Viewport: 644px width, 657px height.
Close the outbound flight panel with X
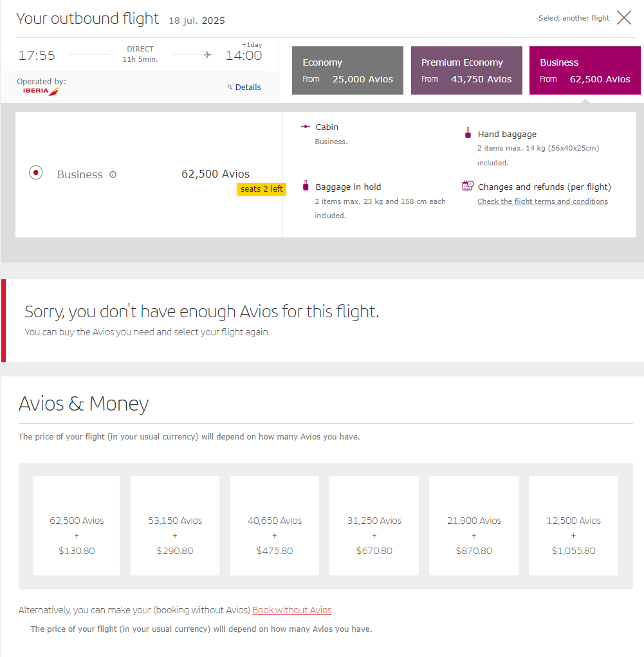click(624, 18)
